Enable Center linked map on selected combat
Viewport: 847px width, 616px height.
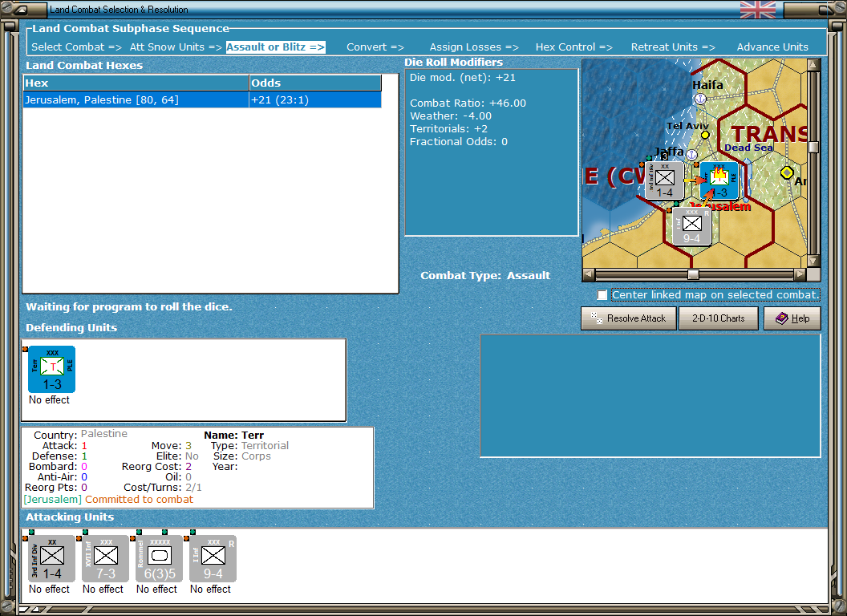coord(602,295)
